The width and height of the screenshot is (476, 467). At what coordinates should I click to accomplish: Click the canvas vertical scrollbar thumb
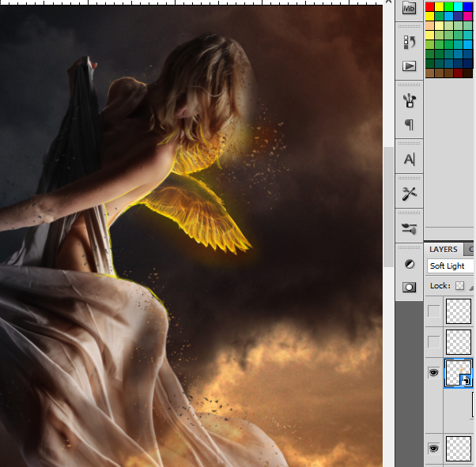387,205
